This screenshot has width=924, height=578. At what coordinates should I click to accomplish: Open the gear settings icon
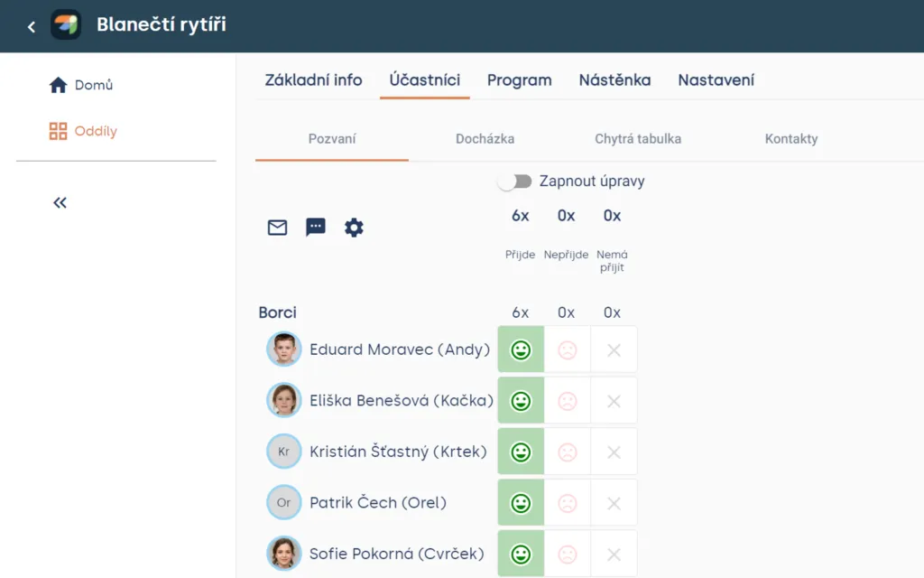click(x=354, y=227)
